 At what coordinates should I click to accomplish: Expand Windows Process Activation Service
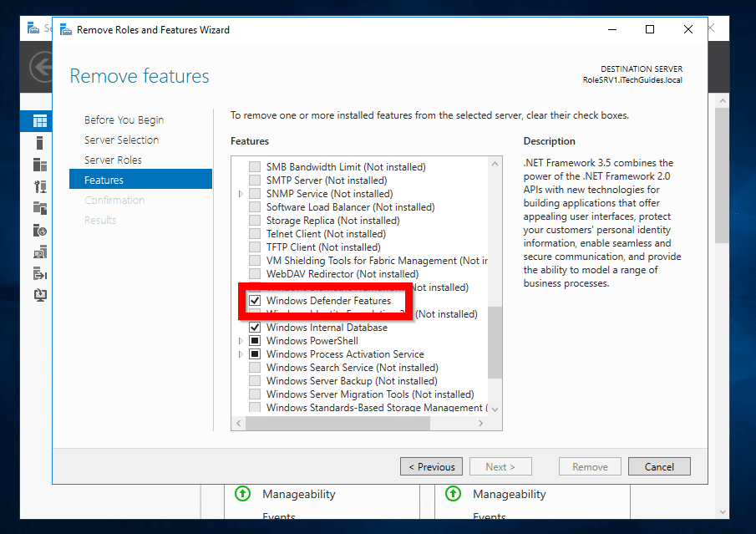tap(240, 353)
